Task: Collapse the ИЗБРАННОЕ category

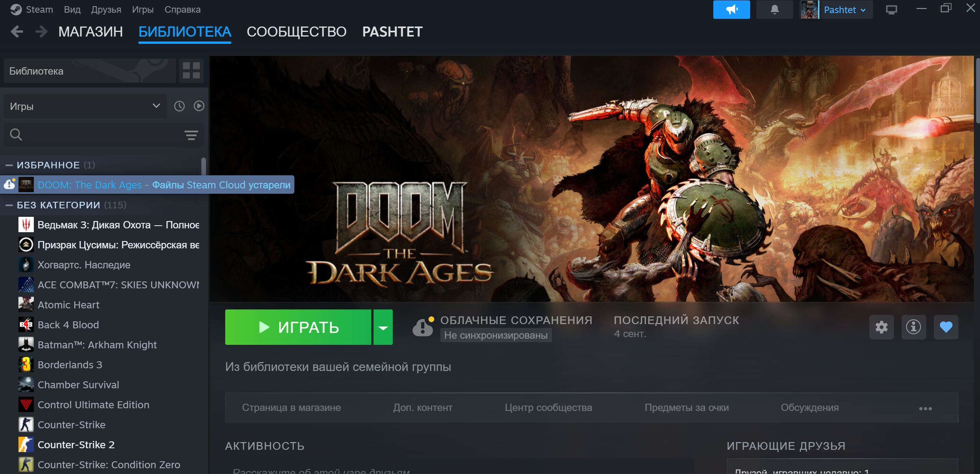Action: [9, 165]
